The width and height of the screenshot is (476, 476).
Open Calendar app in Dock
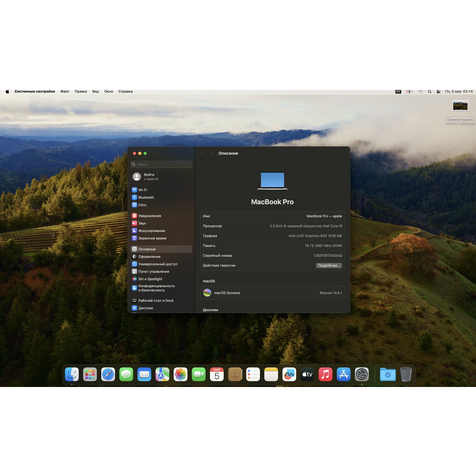click(217, 374)
